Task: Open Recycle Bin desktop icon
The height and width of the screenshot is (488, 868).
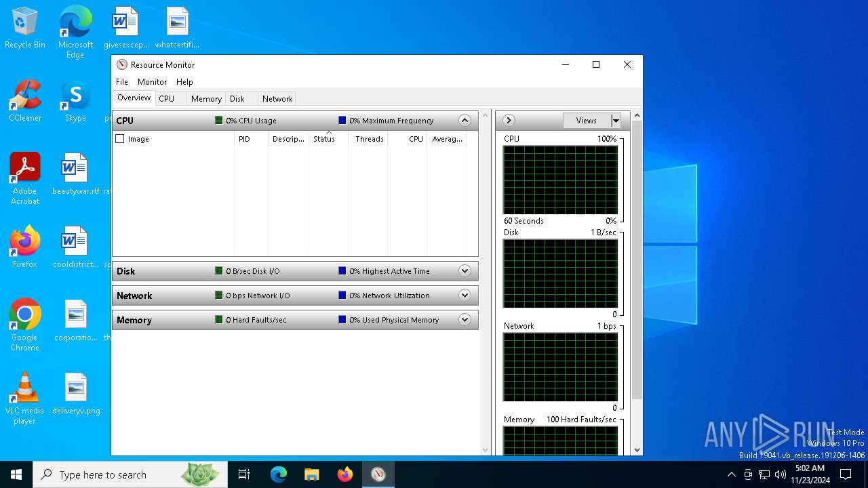Action: pos(25,28)
